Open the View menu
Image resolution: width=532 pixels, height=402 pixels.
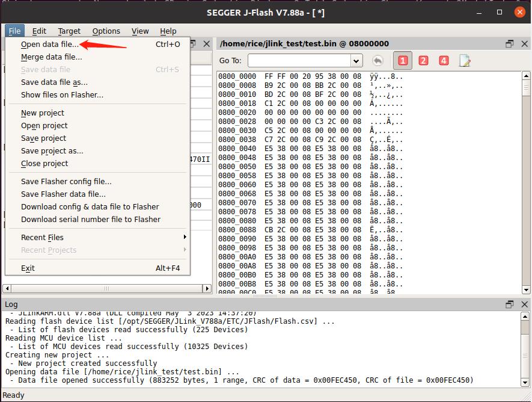pos(140,31)
